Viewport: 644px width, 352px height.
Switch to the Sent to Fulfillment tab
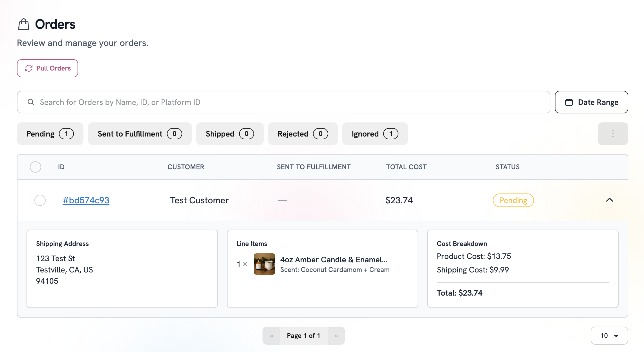140,134
